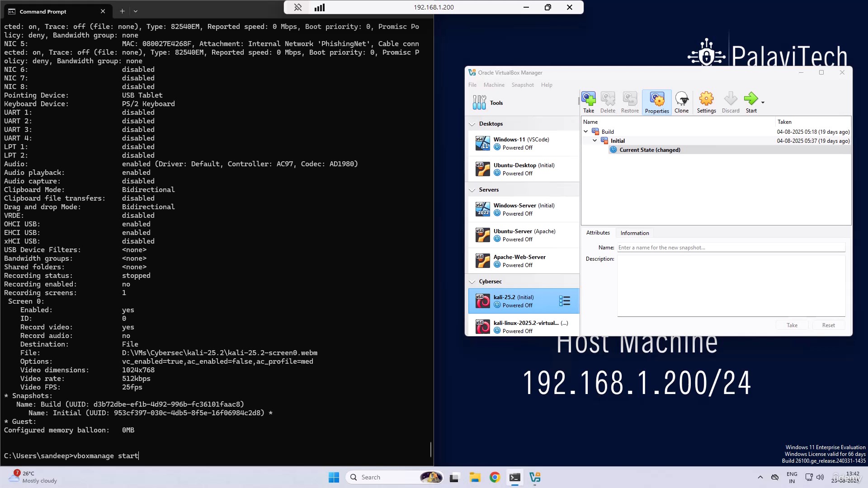Image resolution: width=868 pixels, height=488 pixels.
Task: Click the Take button below Description
Action: [792, 325]
